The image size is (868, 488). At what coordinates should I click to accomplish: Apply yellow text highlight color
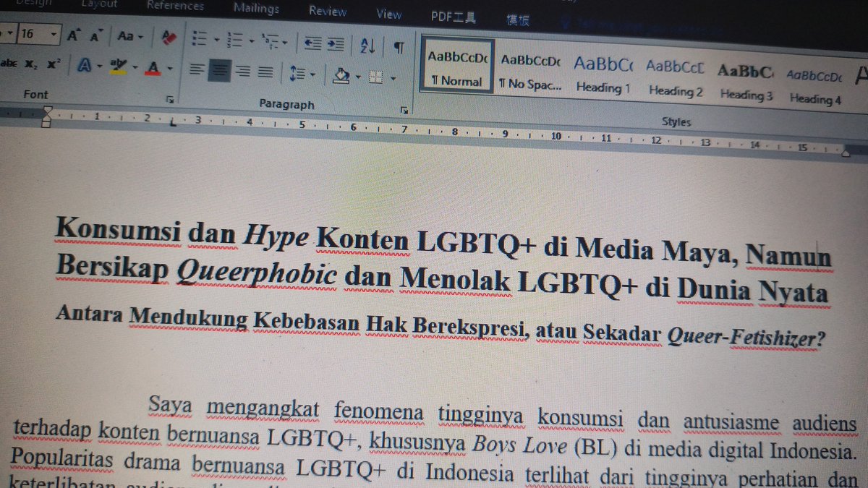pyautogui.click(x=117, y=67)
